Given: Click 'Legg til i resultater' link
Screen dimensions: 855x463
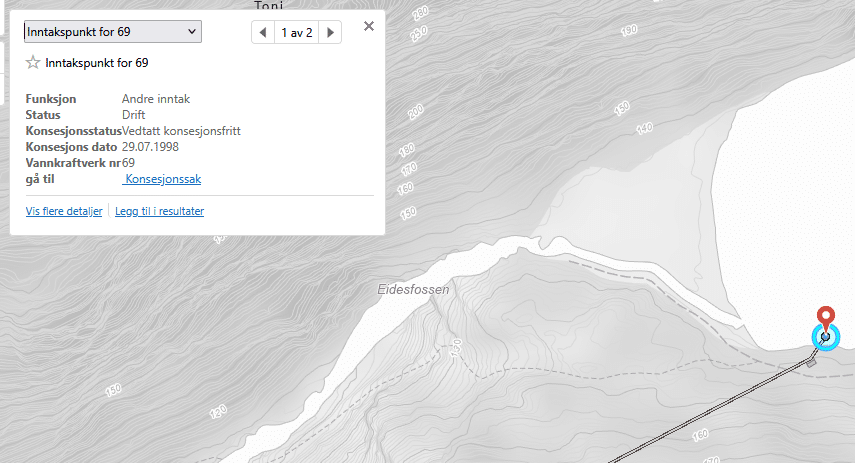Looking at the screenshot, I should pyautogui.click(x=159, y=211).
